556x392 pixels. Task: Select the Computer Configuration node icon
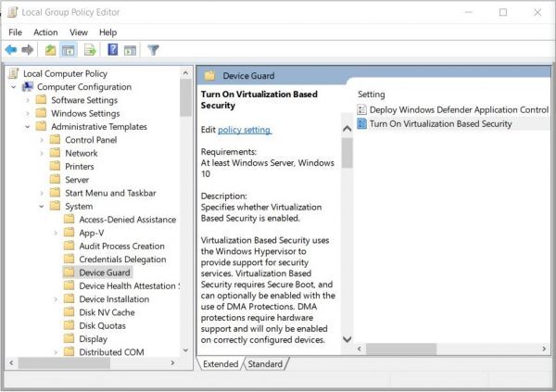(x=28, y=87)
